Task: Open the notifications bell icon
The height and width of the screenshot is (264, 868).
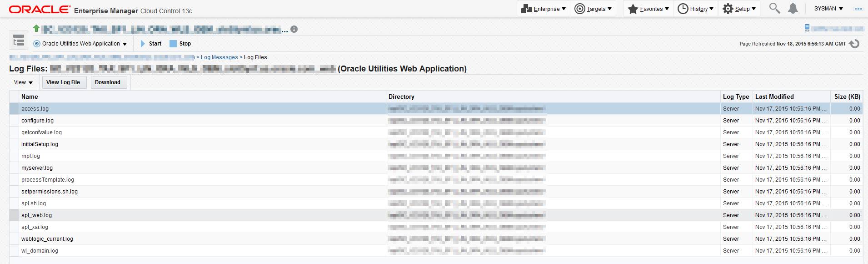Action: (x=793, y=8)
